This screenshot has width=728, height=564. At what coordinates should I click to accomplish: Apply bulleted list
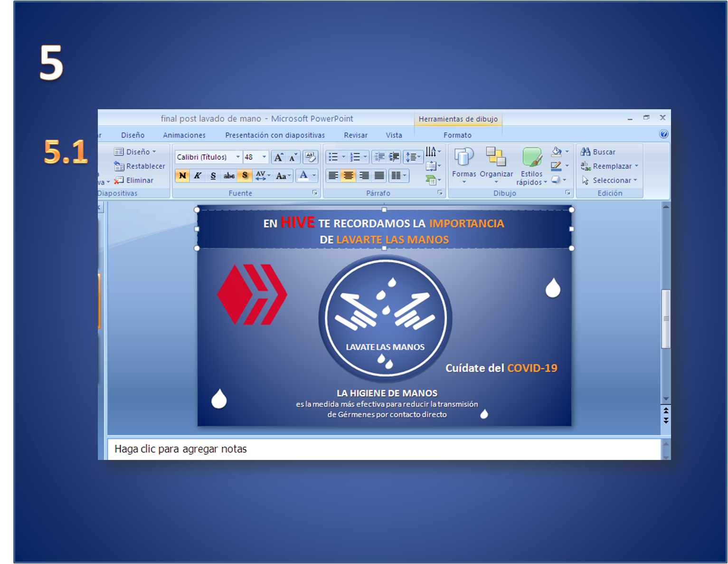[x=333, y=157]
